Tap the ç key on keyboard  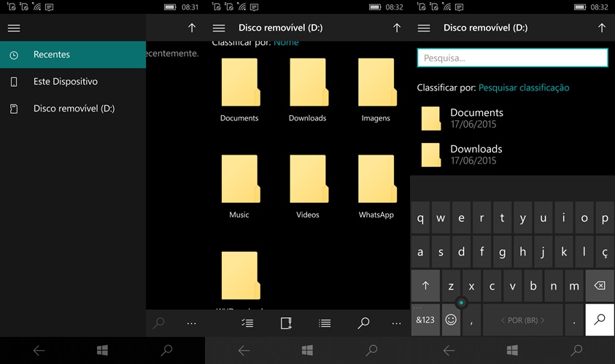tap(605, 252)
